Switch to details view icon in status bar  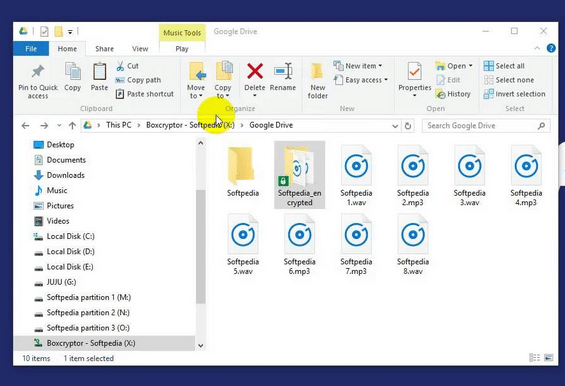[534, 358]
